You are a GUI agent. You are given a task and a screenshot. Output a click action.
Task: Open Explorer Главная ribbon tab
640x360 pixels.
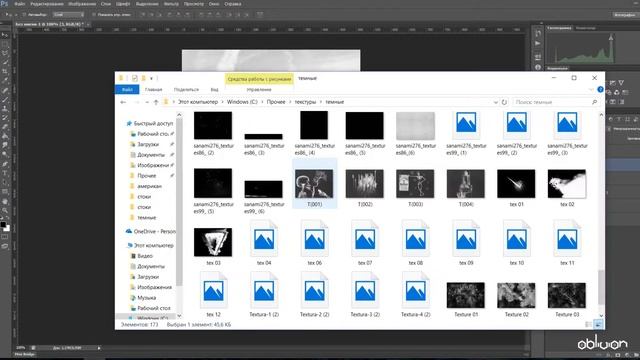153,89
